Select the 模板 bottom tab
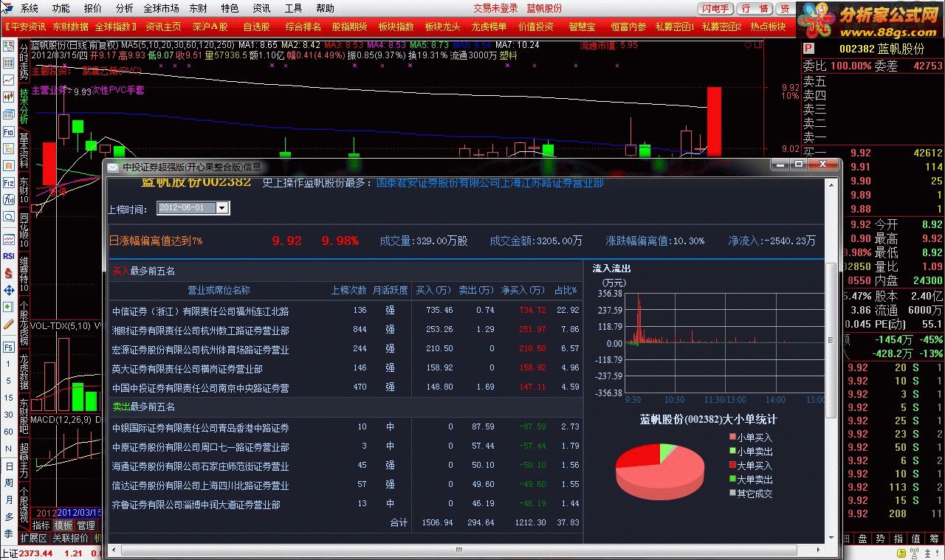The image size is (945, 560). point(63,525)
